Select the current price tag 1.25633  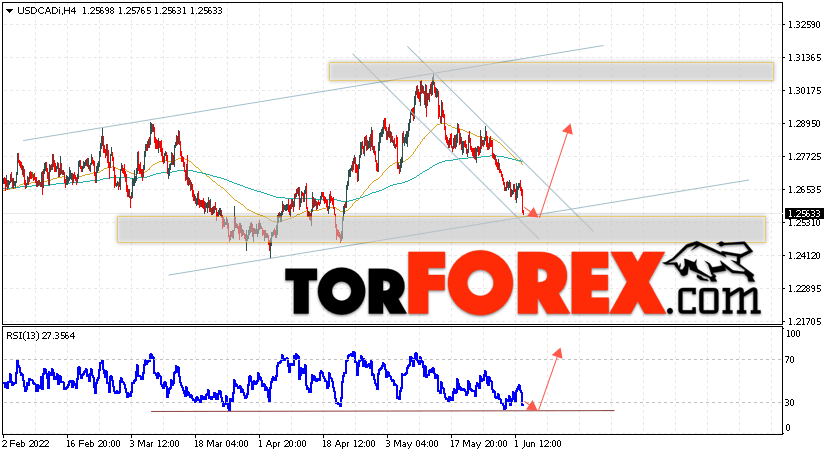tap(804, 213)
